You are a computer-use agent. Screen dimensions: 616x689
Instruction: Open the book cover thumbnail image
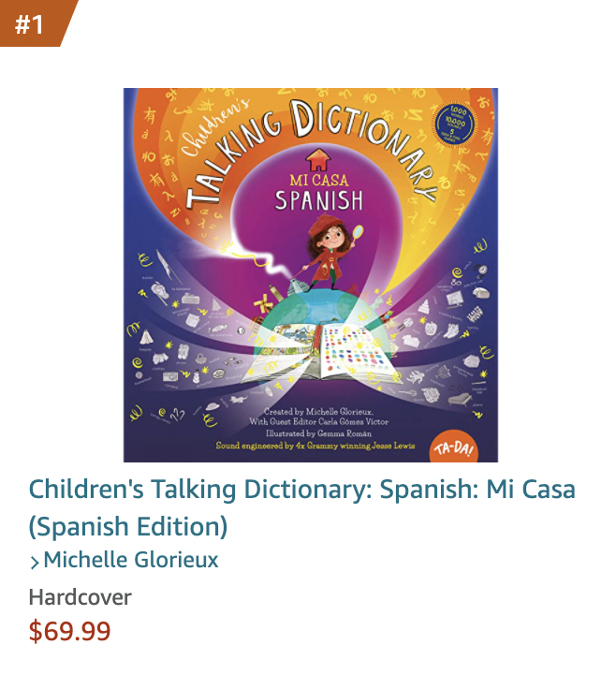tap(311, 275)
